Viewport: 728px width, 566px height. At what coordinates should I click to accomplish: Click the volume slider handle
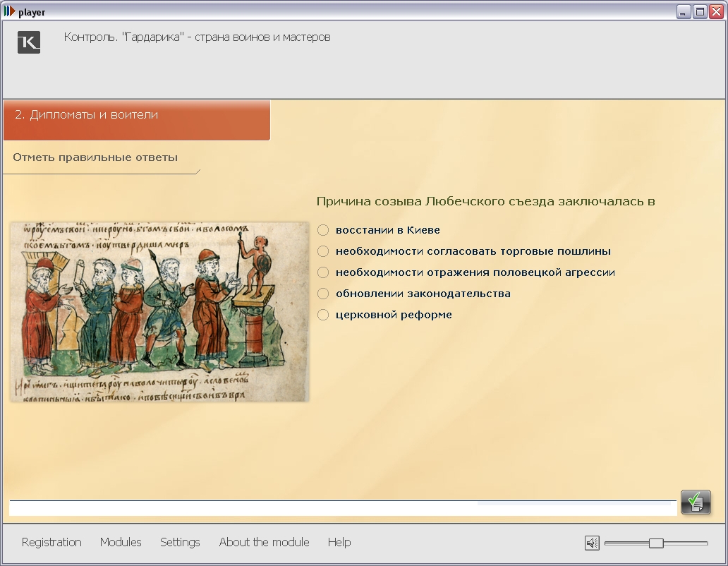(x=656, y=543)
